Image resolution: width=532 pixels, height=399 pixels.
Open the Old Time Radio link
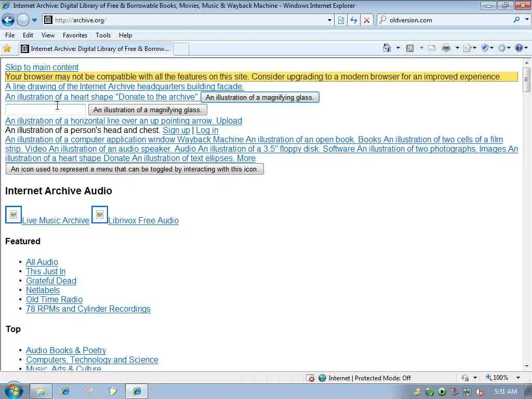click(54, 299)
